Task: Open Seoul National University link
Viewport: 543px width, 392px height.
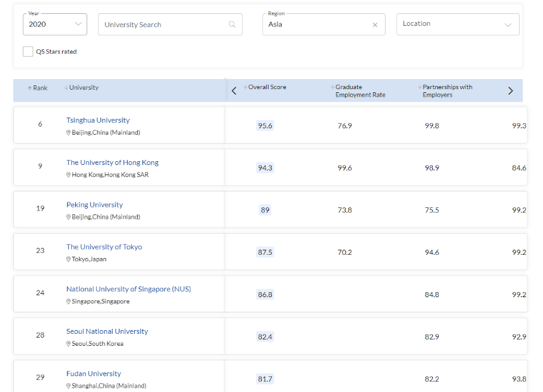Action: point(107,331)
